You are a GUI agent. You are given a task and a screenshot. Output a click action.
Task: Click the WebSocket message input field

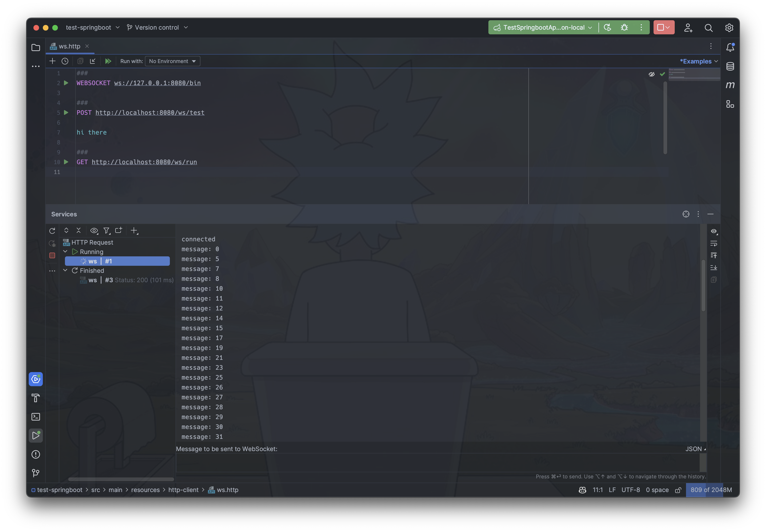tap(437, 463)
